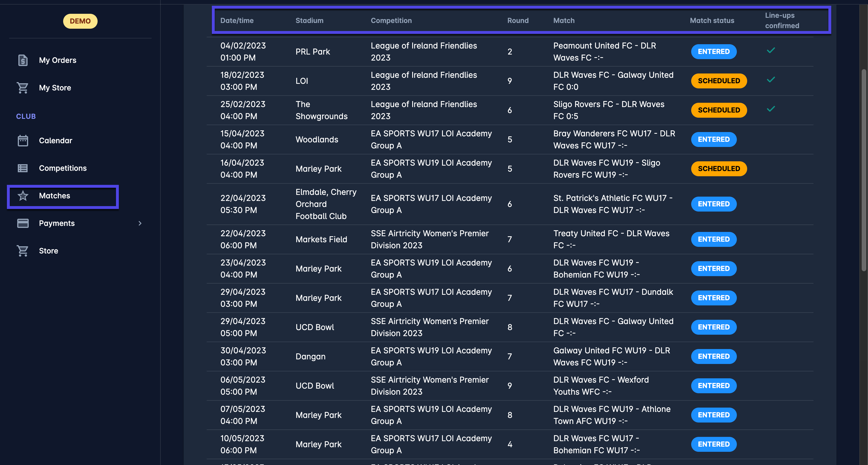Click line-ups checkmark for Sligo Rovers match

coord(771,109)
